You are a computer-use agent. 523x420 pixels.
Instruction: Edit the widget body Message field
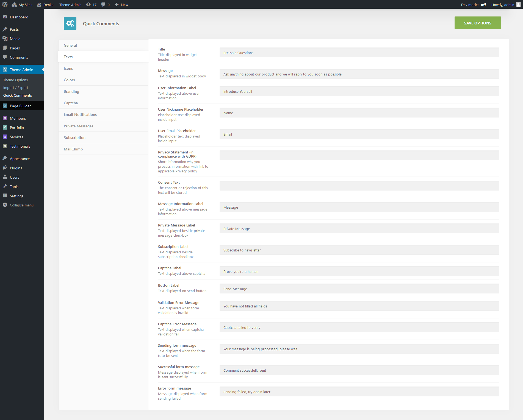click(x=359, y=74)
